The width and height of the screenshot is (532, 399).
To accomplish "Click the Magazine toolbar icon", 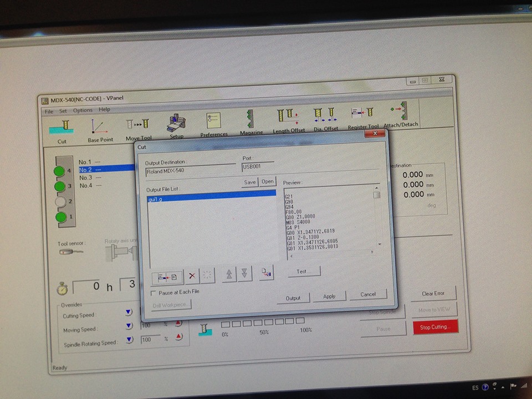I will (x=252, y=122).
